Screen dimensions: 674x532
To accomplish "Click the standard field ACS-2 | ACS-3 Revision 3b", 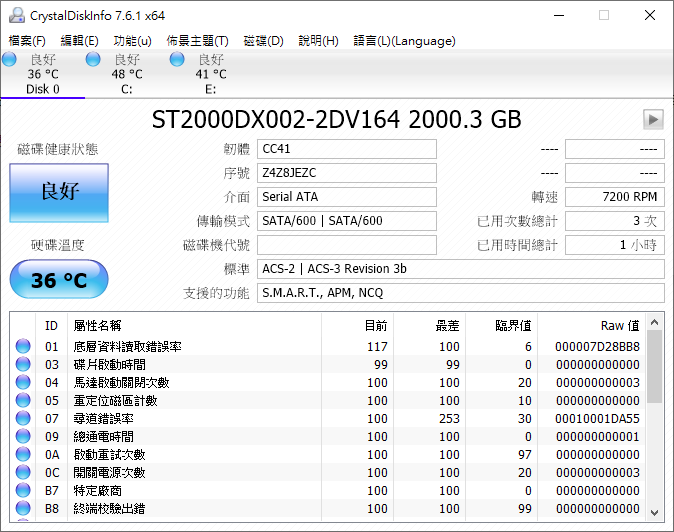I will (461, 269).
